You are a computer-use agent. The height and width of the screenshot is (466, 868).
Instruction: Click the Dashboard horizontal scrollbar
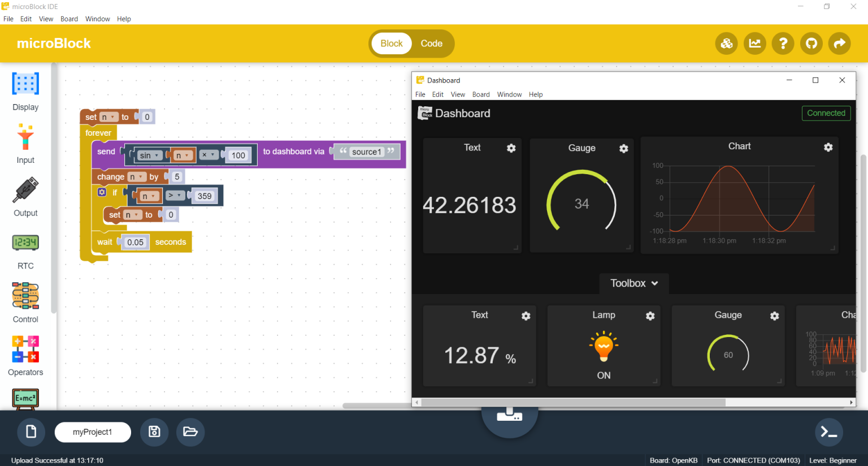pos(573,403)
